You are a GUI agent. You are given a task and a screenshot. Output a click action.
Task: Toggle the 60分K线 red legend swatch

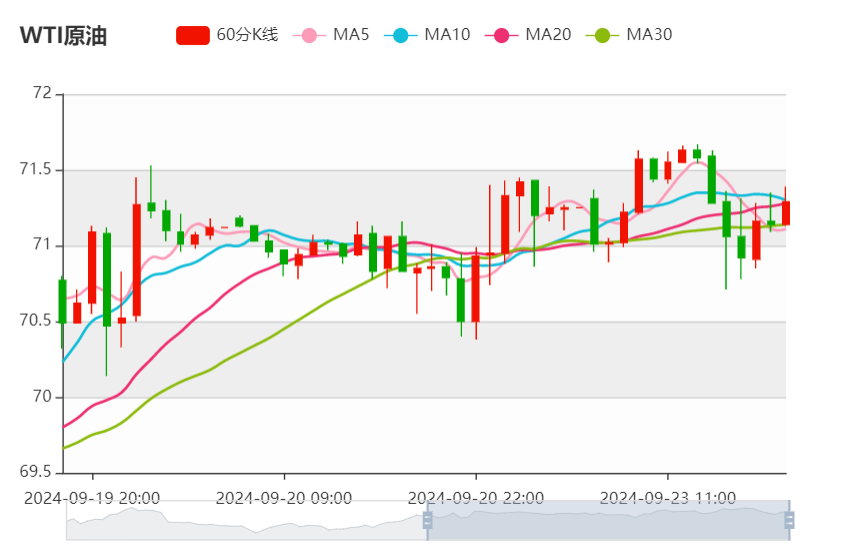click(192, 35)
